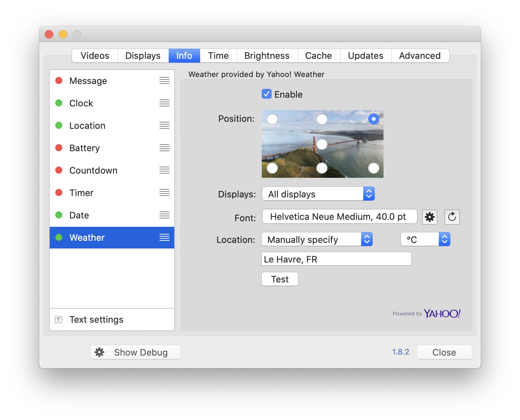
Task: Click the Timer row drag handle
Action: tap(164, 193)
